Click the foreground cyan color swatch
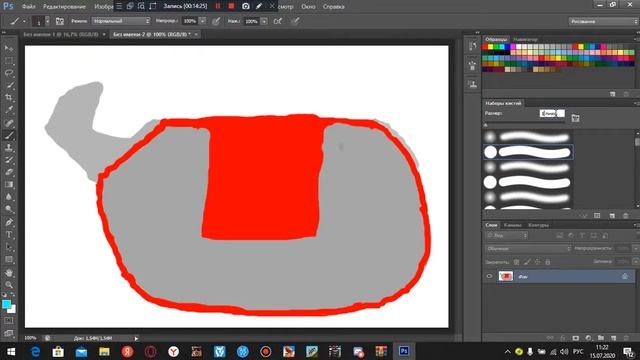 [6, 304]
